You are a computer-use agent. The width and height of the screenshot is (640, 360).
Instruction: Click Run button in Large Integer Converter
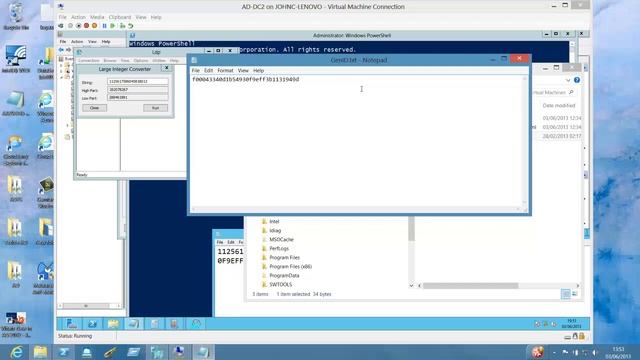[156, 108]
